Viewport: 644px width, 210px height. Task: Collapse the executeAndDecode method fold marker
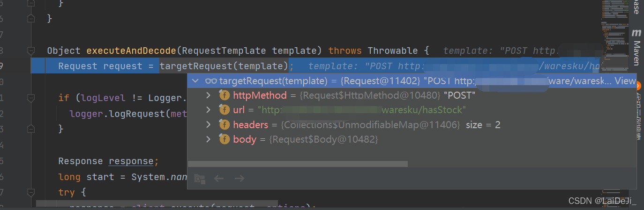tap(31, 51)
